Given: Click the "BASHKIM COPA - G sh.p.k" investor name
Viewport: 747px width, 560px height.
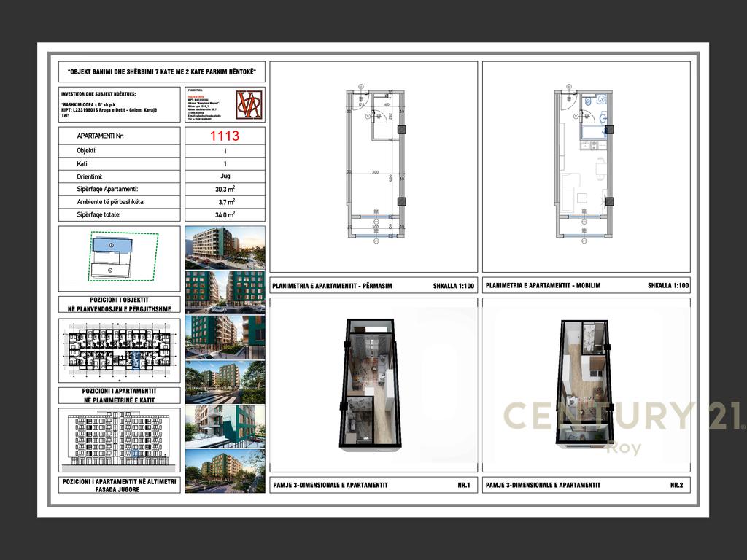Looking at the screenshot, I should pos(88,104).
